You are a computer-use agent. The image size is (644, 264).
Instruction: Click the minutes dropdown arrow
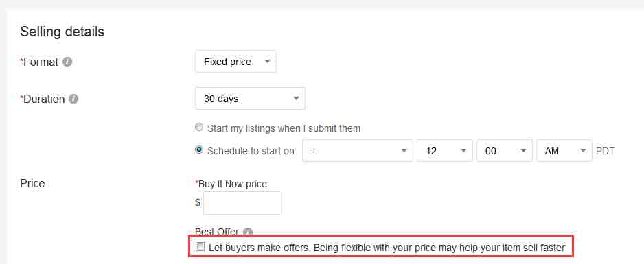523,150
